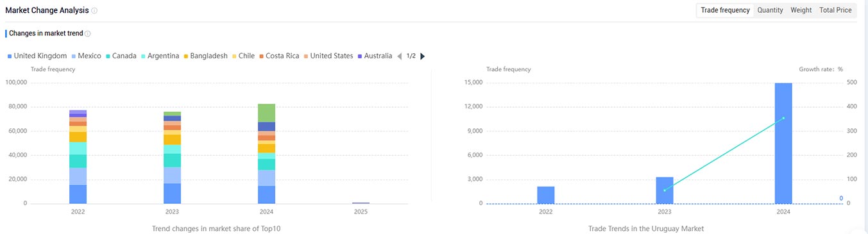Viewport: 868px width, 234px height.
Task: Click the 2024 bar in Uruguay chart
Action: (783, 144)
